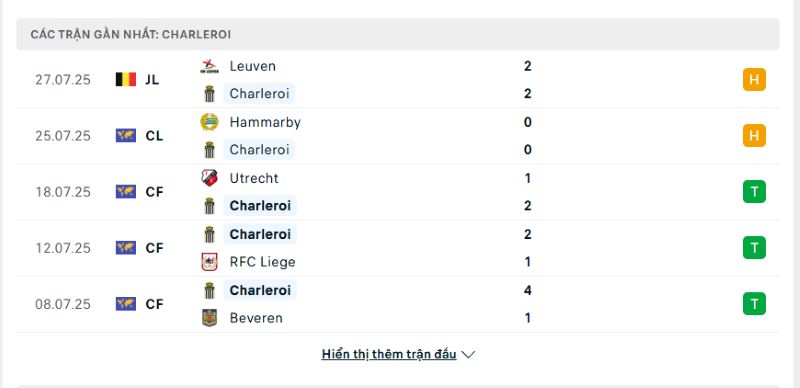Open the Hammarby team link
The width and height of the screenshot is (800, 388).
click(265, 123)
